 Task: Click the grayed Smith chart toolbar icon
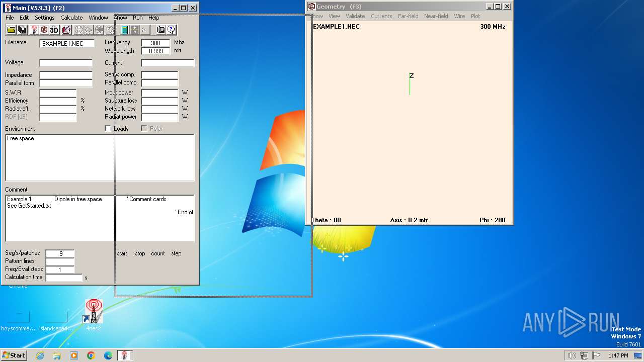click(78, 30)
